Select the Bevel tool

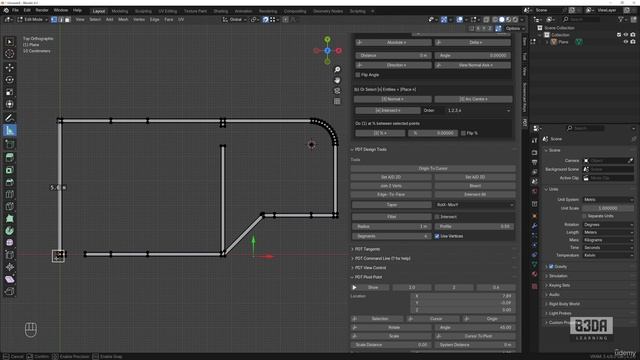coord(9,182)
